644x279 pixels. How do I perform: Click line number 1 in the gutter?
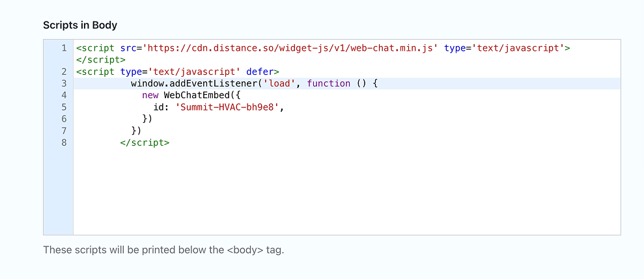point(63,48)
